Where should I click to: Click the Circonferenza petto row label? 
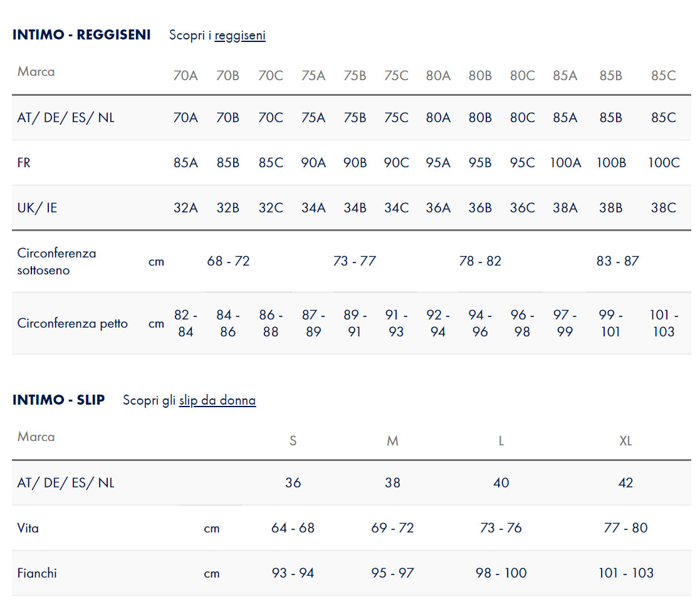click(72, 323)
